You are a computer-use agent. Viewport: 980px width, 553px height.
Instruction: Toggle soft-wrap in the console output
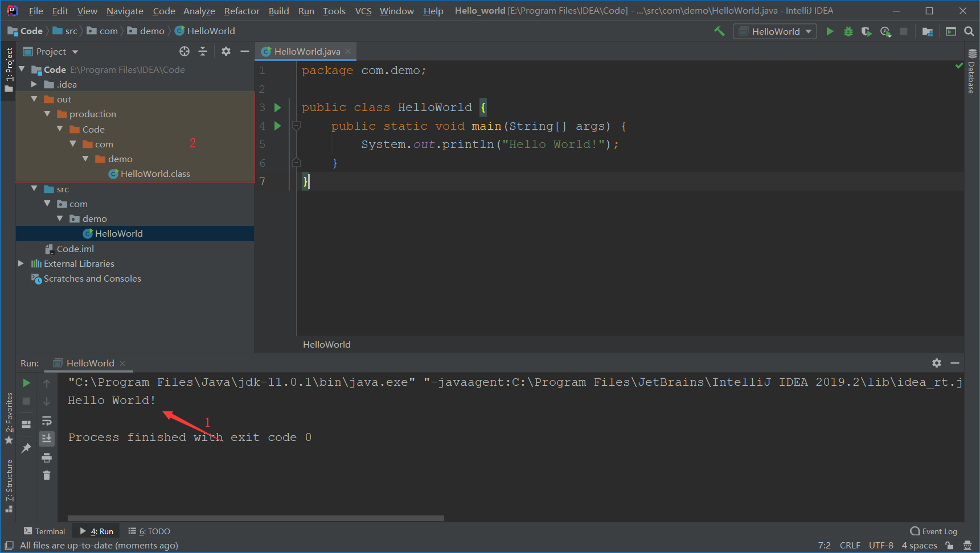[47, 421]
